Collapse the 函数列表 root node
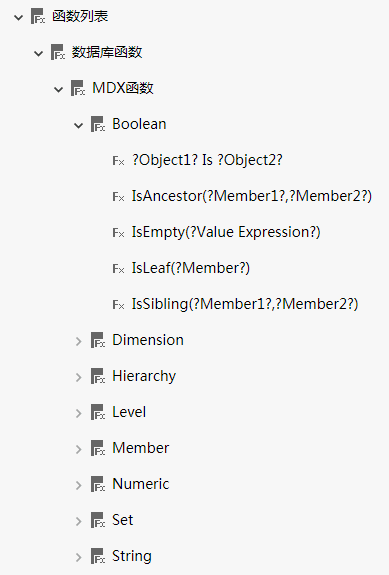389x575 pixels. coord(18,17)
